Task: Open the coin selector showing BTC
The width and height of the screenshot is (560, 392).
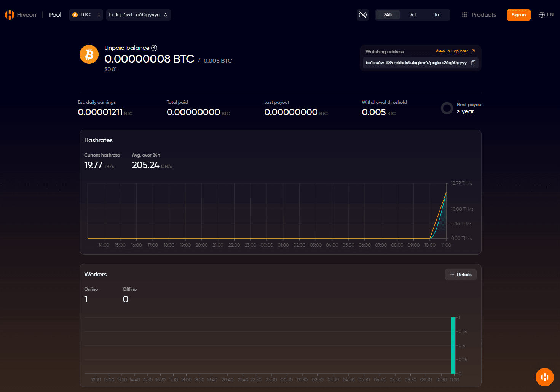Action: [86, 14]
